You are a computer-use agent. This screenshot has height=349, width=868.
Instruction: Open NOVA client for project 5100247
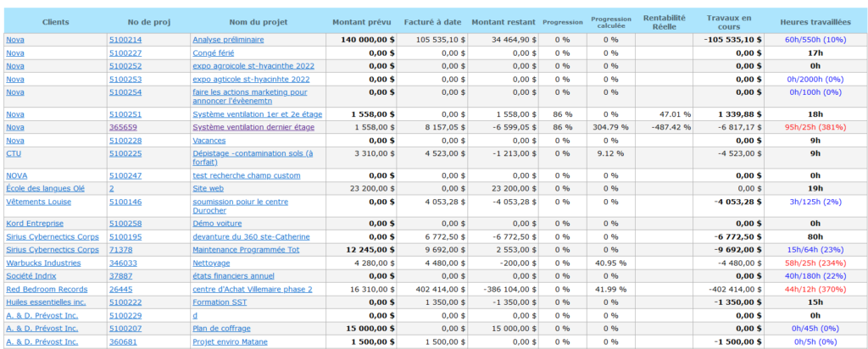tap(17, 176)
